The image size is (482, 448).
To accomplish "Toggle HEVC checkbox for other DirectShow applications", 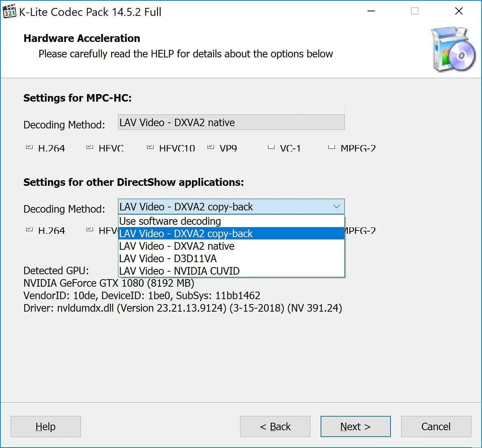I will click(x=90, y=229).
